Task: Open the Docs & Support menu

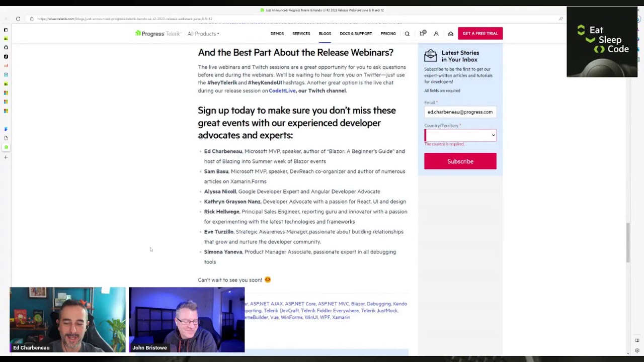Action: [356, 34]
